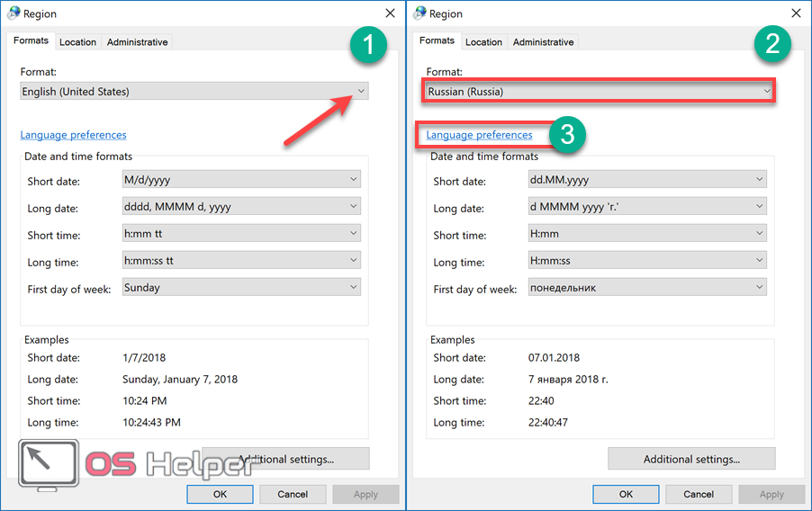Viewport: 812px width, 511px height.
Task: Open First day of week dropdown showing Sunday
Action: [x=241, y=287]
